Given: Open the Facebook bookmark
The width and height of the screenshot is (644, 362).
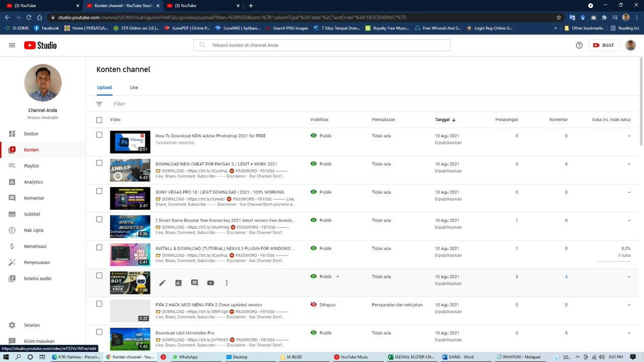Looking at the screenshot, I should pos(46,28).
